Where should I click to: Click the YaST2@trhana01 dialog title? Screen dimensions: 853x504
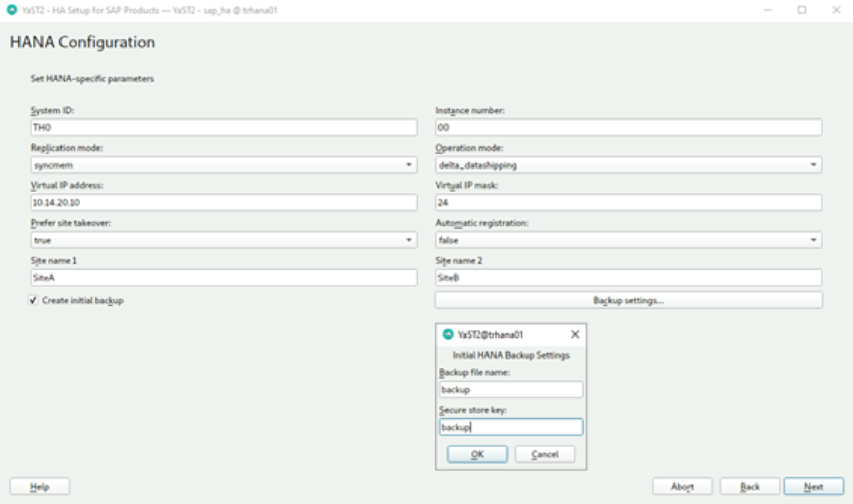[x=490, y=334]
